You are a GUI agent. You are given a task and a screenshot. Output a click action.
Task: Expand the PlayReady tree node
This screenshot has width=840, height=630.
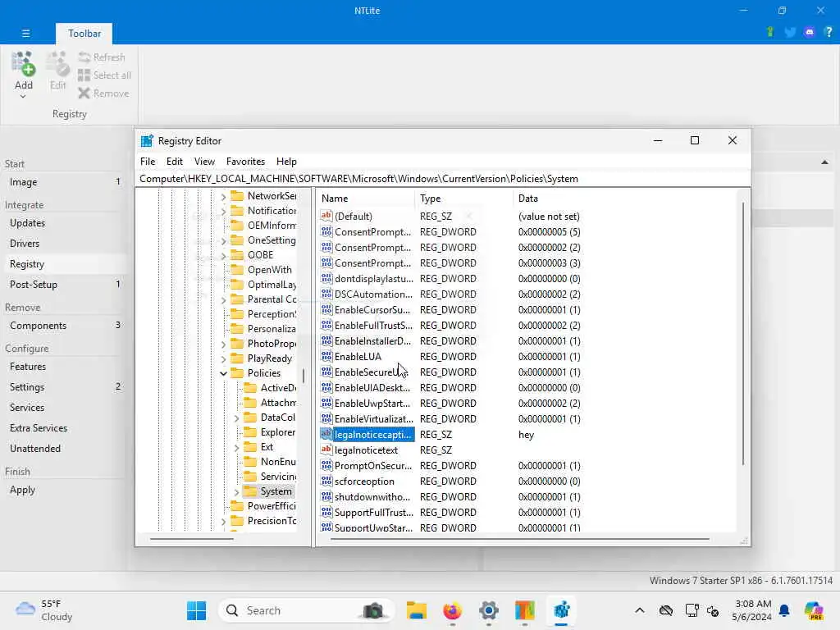point(223,359)
